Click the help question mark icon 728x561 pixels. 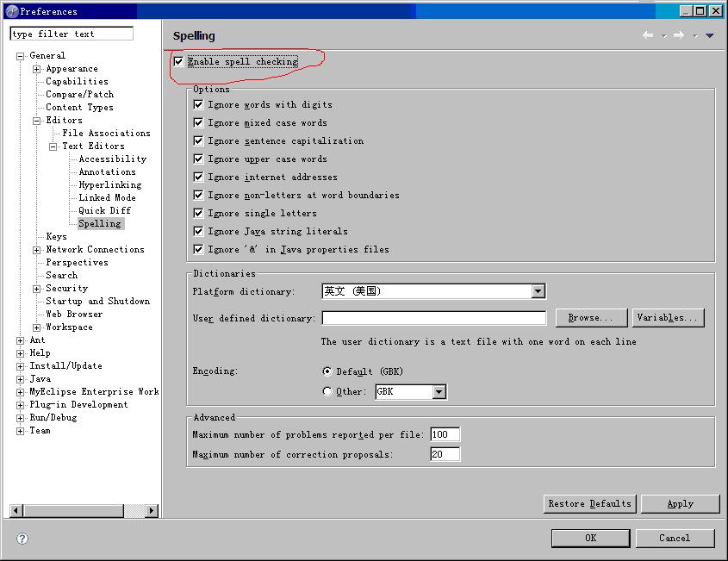(22, 538)
